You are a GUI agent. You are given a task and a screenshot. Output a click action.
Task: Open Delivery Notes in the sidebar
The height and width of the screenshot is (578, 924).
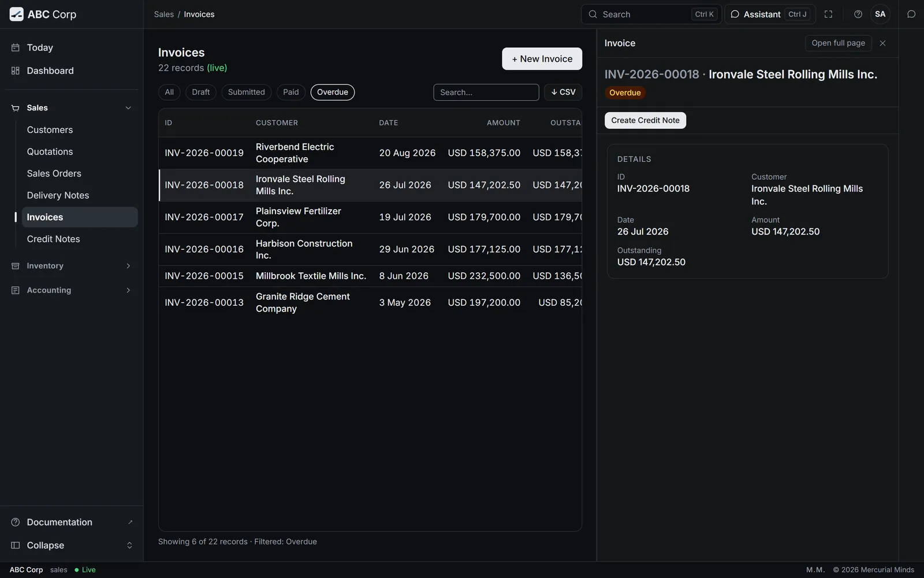[80, 195]
